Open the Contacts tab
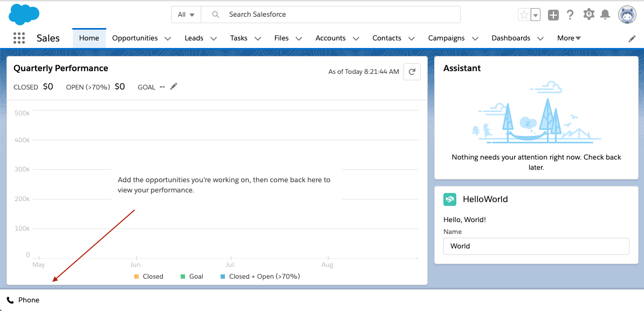The height and width of the screenshot is (311, 644). pos(387,38)
